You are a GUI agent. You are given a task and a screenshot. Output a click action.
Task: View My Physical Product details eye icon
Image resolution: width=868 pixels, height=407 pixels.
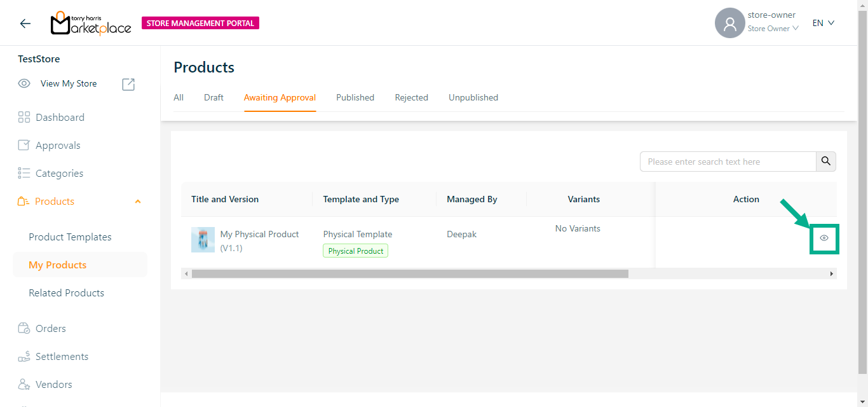click(x=824, y=238)
